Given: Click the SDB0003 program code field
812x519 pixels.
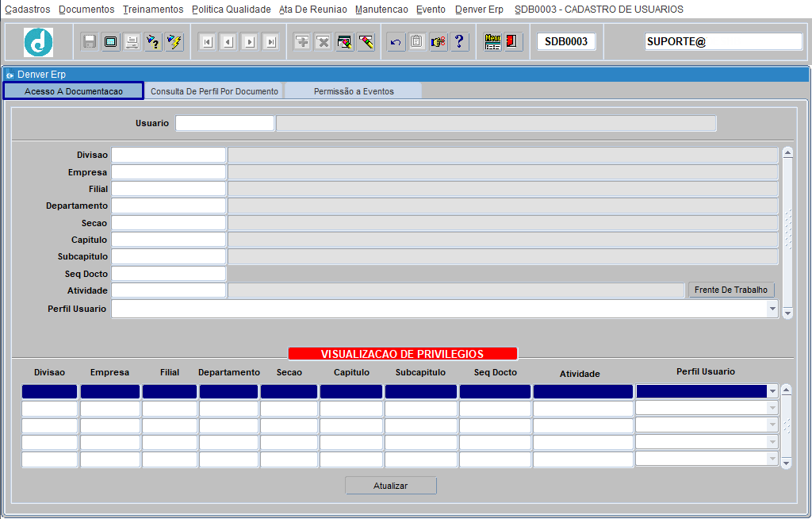Looking at the screenshot, I should click(566, 41).
